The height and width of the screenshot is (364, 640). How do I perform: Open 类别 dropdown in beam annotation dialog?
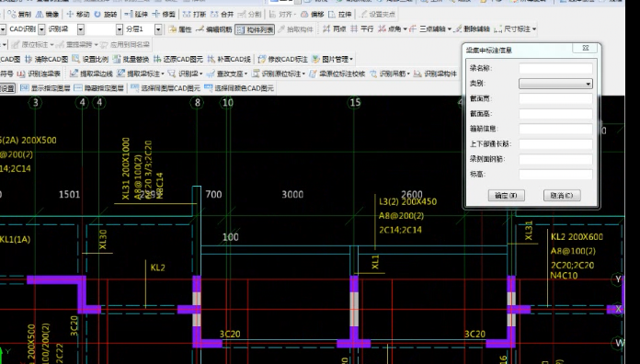pyautogui.click(x=588, y=84)
